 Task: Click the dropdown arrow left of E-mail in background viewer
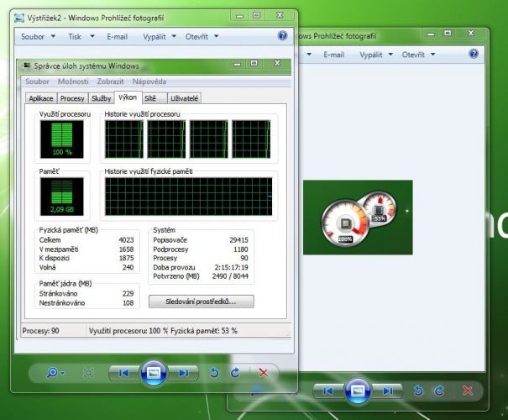pyautogui.click(x=309, y=54)
